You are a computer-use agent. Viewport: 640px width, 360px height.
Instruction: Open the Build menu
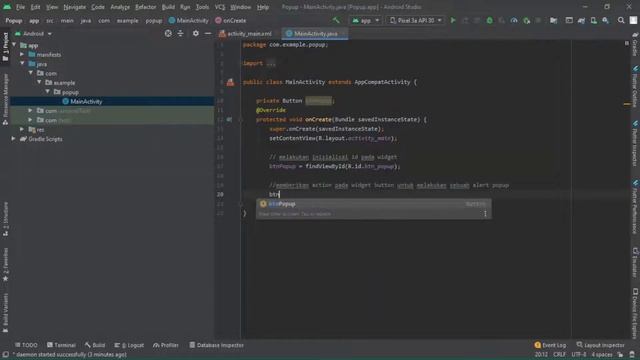(168, 7)
